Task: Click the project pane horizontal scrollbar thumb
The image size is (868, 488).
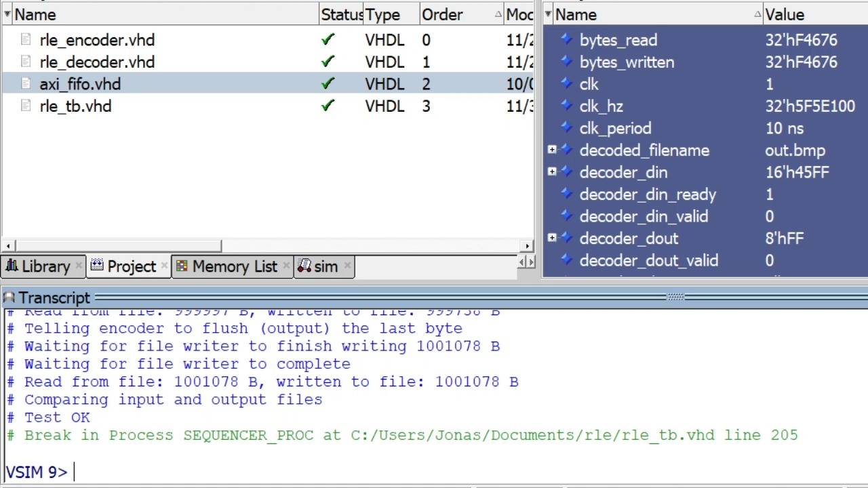Action: (119, 245)
